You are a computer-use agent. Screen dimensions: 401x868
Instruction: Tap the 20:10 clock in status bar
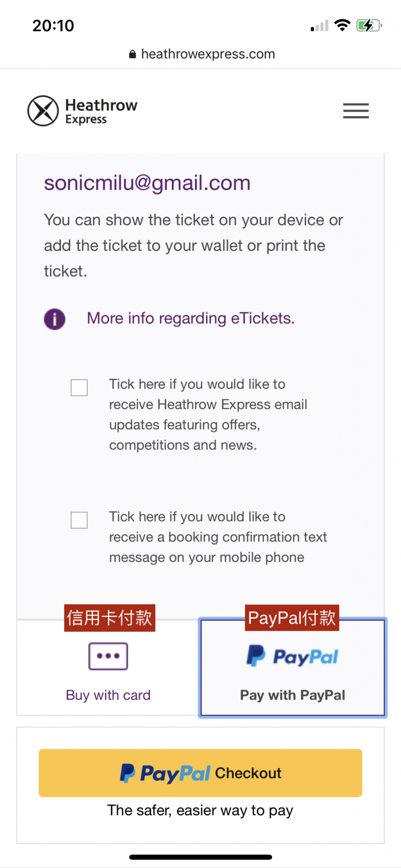(x=53, y=26)
